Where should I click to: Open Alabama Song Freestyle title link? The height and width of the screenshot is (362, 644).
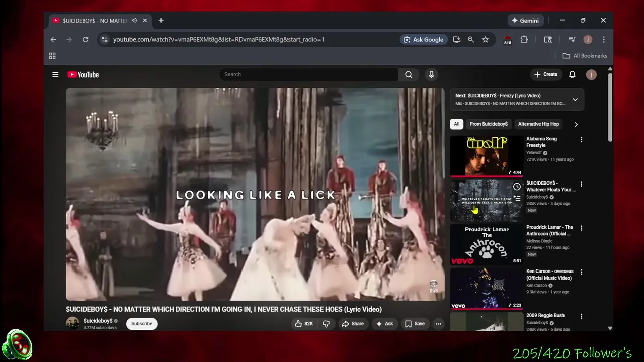[541, 142]
